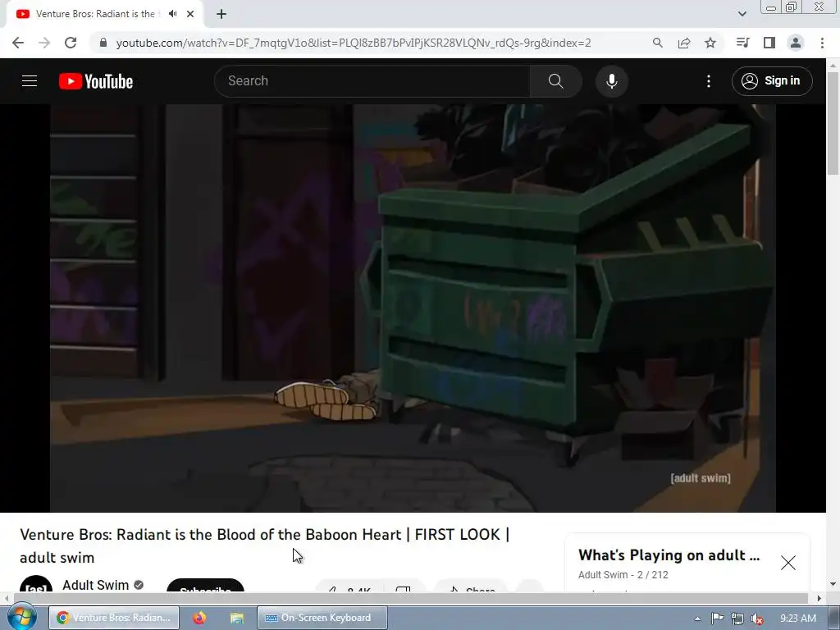This screenshot has width=840, height=630.
Task: Start voice search with the microphone icon
Action: click(x=611, y=81)
